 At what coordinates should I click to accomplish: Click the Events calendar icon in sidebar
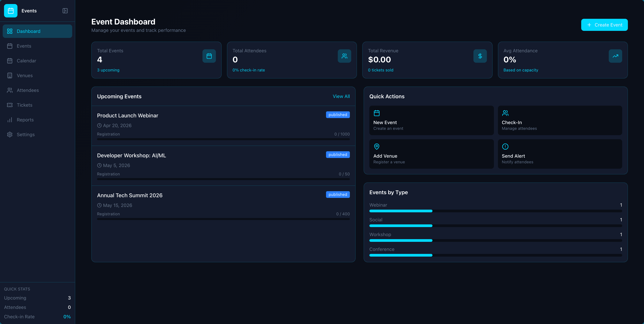click(10, 46)
